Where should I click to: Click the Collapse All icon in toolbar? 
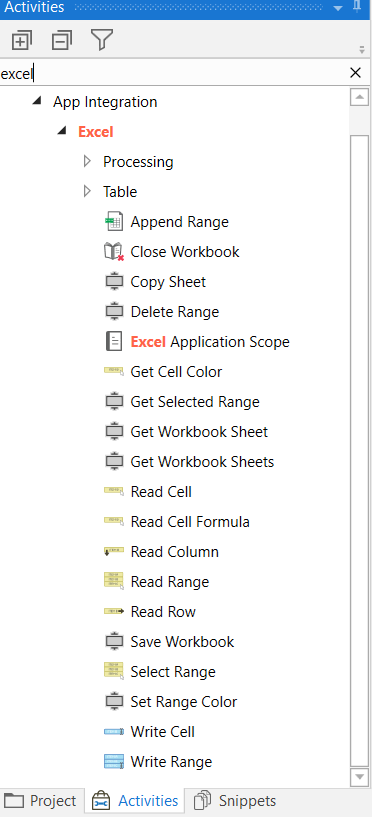(62, 40)
